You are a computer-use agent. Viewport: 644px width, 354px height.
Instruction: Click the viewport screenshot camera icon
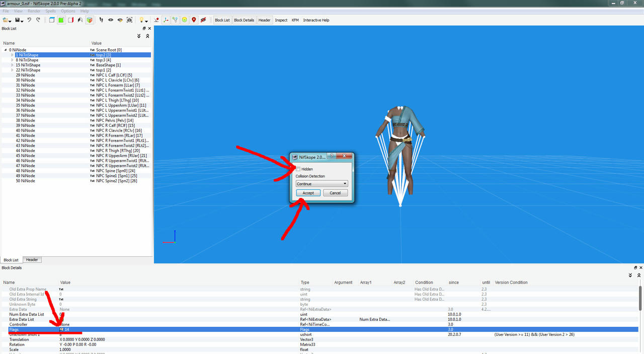tap(130, 20)
